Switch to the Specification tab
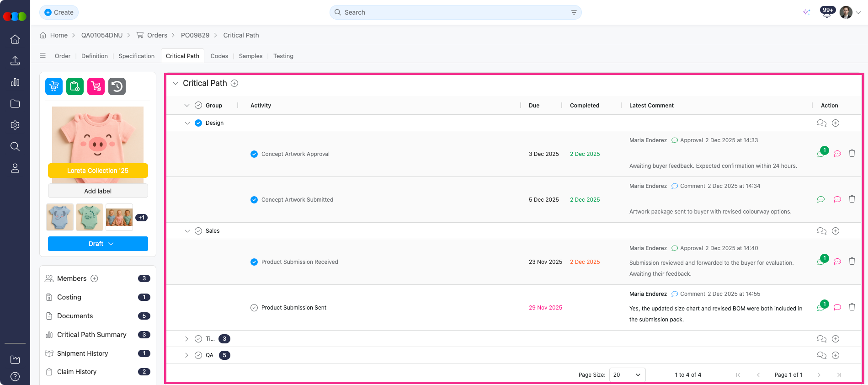 136,56
